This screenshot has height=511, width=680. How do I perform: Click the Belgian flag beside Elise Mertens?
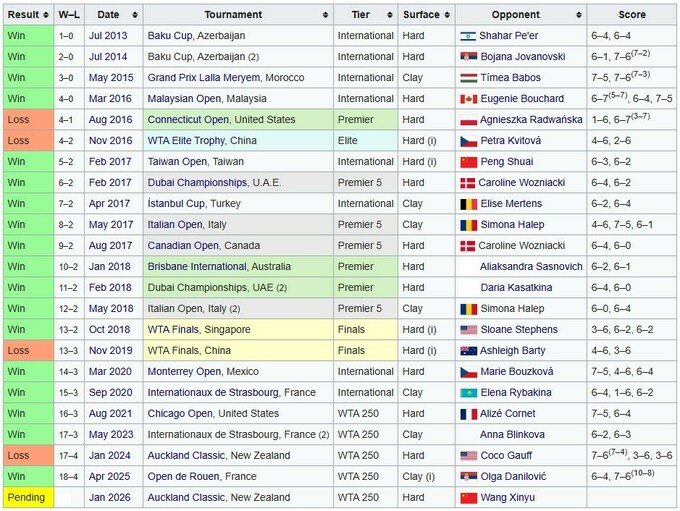468,204
